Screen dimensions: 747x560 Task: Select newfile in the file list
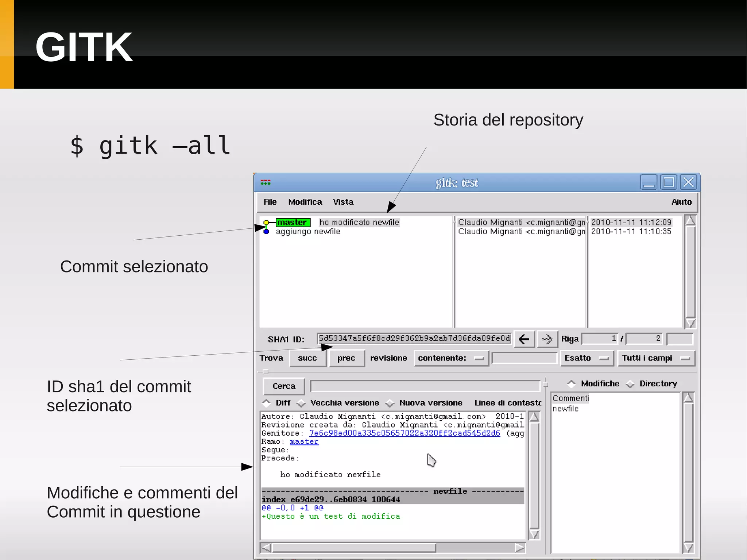pyautogui.click(x=565, y=409)
